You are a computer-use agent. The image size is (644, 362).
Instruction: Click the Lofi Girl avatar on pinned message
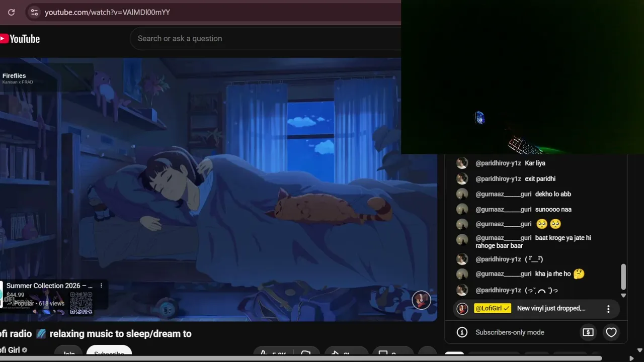pos(462,308)
